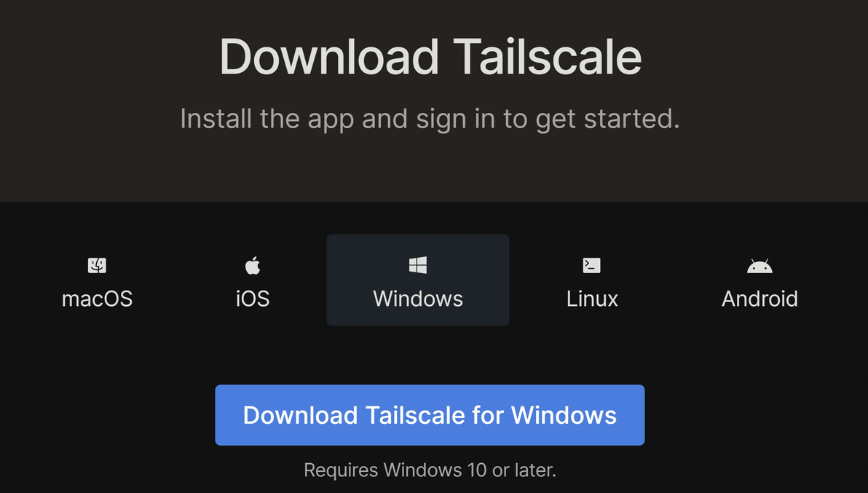Click the Apple logo icon above iOS
868x493 pixels.
[253, 266]
